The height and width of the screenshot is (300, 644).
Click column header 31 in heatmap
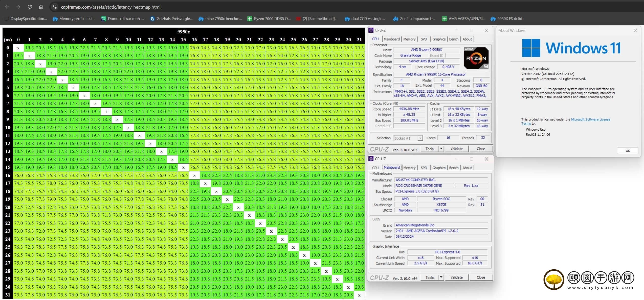[359, 39]
